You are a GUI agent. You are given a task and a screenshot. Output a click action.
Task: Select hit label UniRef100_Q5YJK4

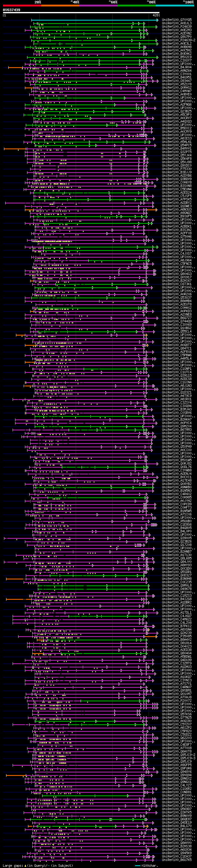(x=177, y=155)
